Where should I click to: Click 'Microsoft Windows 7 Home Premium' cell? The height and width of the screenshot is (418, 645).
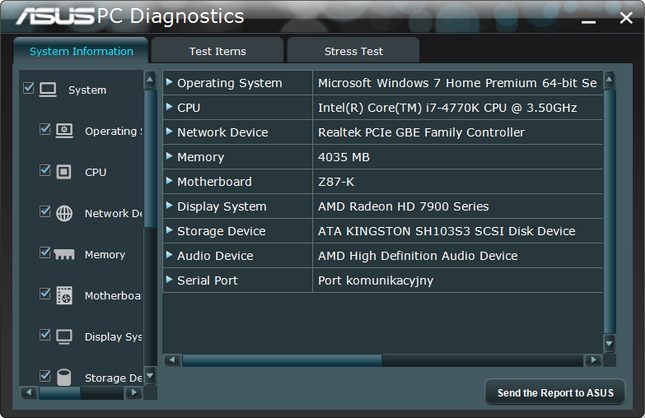[x=458, y=83]
